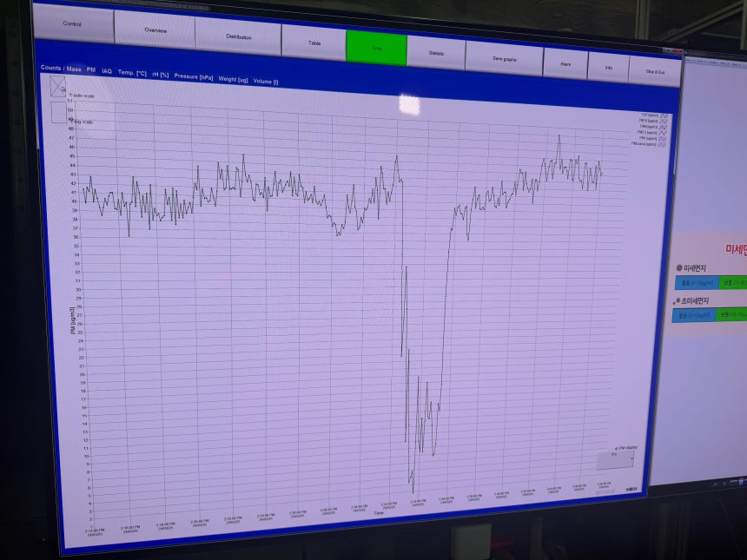Select the Pressure [hPa] sub-tab
747x560 pixels.
[194, 76]
